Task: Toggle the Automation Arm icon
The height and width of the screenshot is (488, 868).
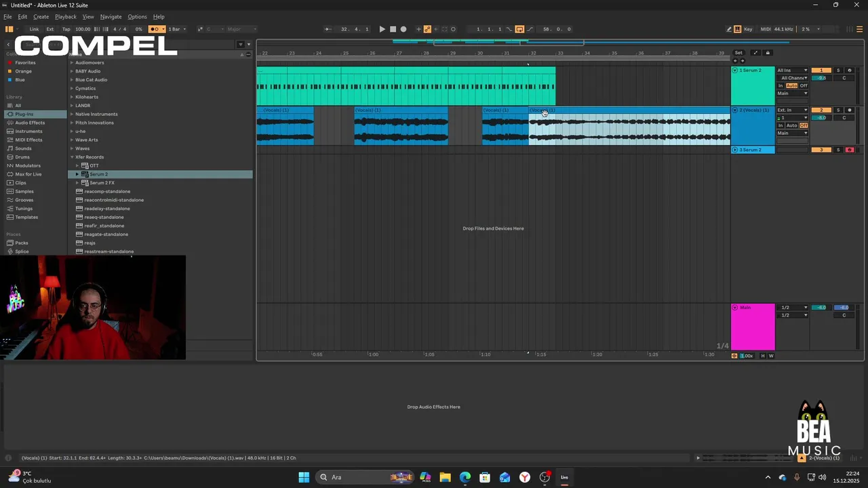Action: (x=427, y=29)
